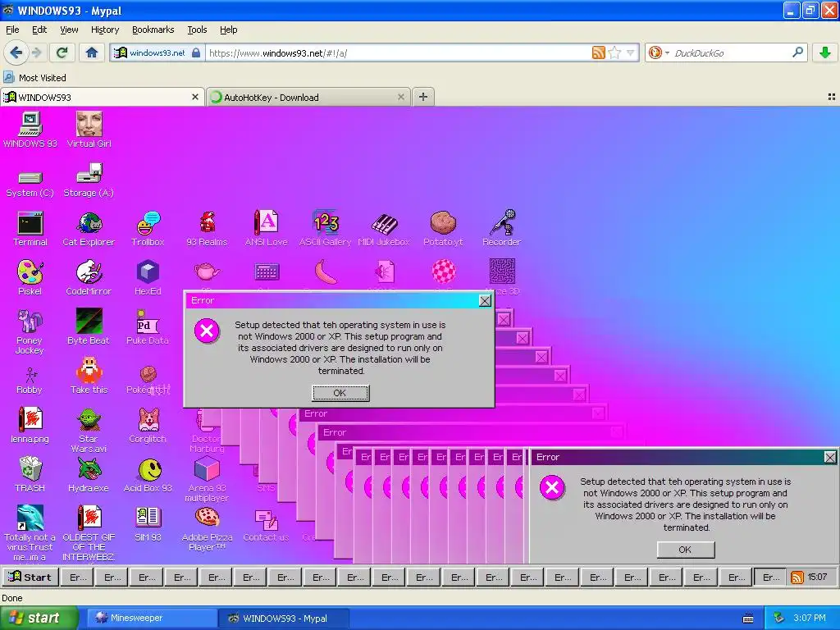Viewport: 840px width, 630px height.
Task: Open the MIDI Jukebox icon
Action: pyautogui.click(x=384, y=229)
